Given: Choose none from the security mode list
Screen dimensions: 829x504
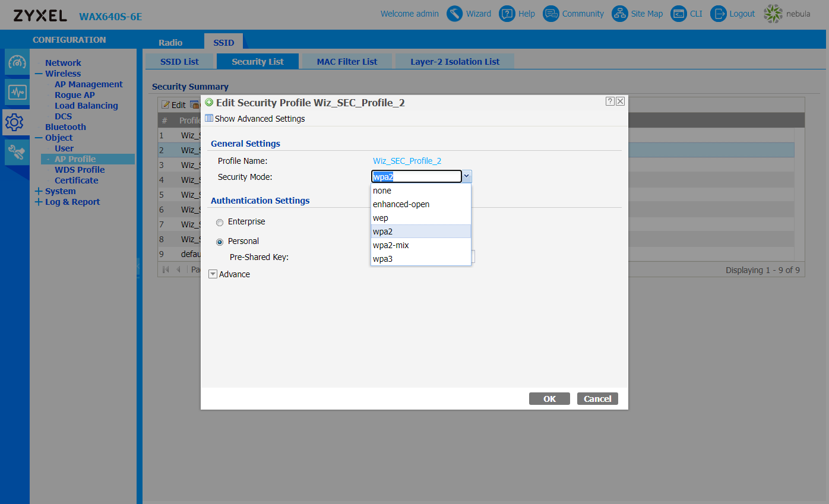Looking at the screenshot, I should [420, 191].
